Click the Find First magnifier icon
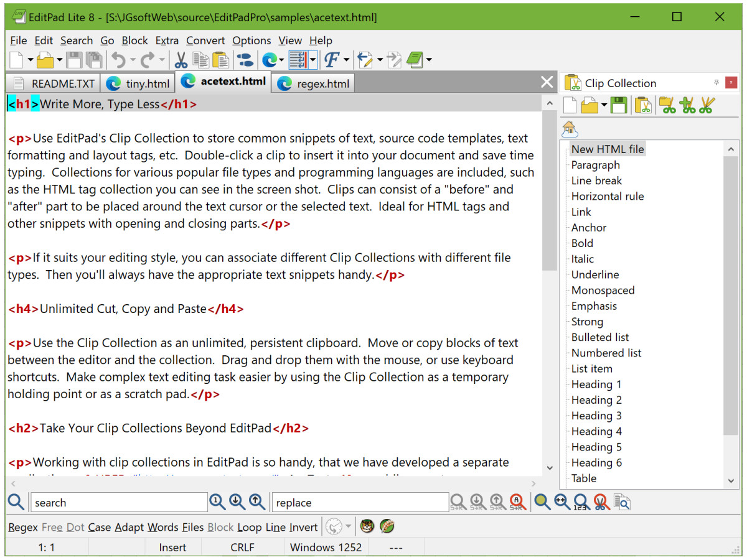 coord(217,502)
